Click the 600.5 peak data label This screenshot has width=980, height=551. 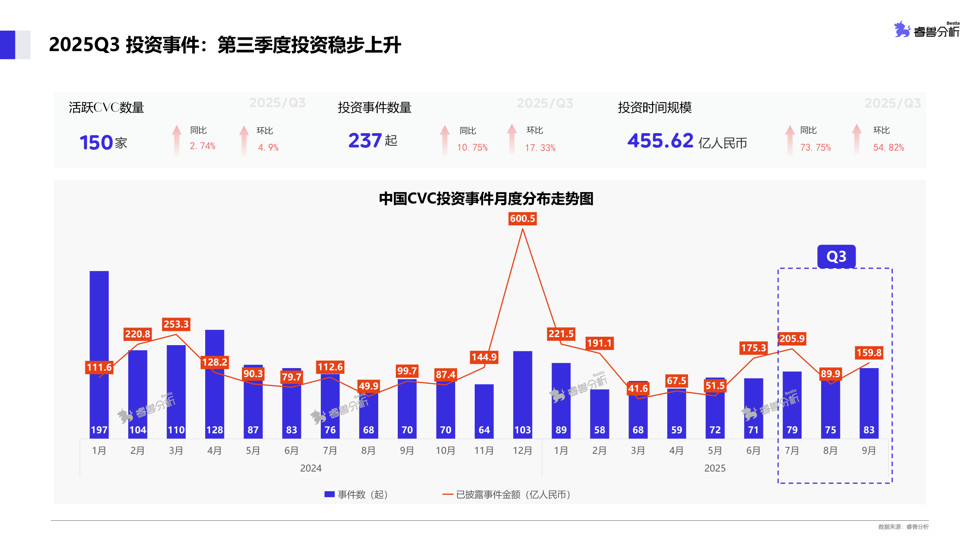click(523, 219)
